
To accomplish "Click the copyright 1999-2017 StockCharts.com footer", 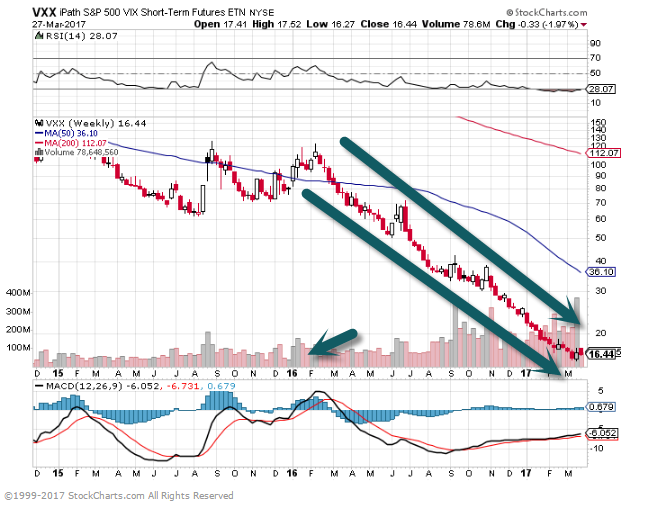I will (119, 495).
